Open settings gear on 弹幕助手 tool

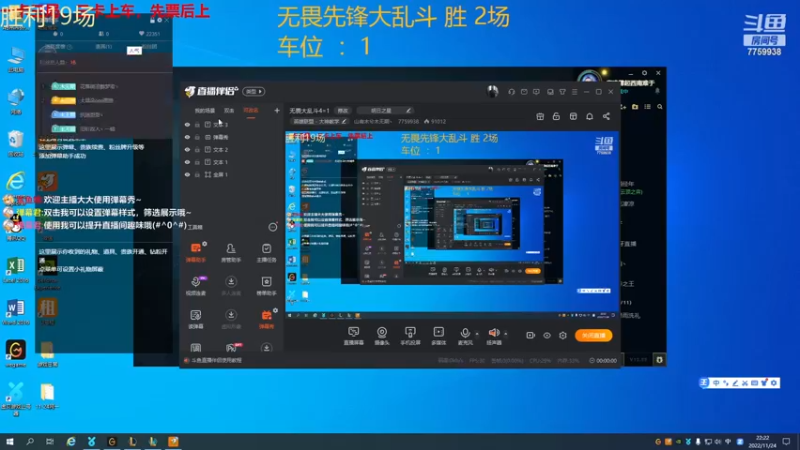tap(205, 244)
